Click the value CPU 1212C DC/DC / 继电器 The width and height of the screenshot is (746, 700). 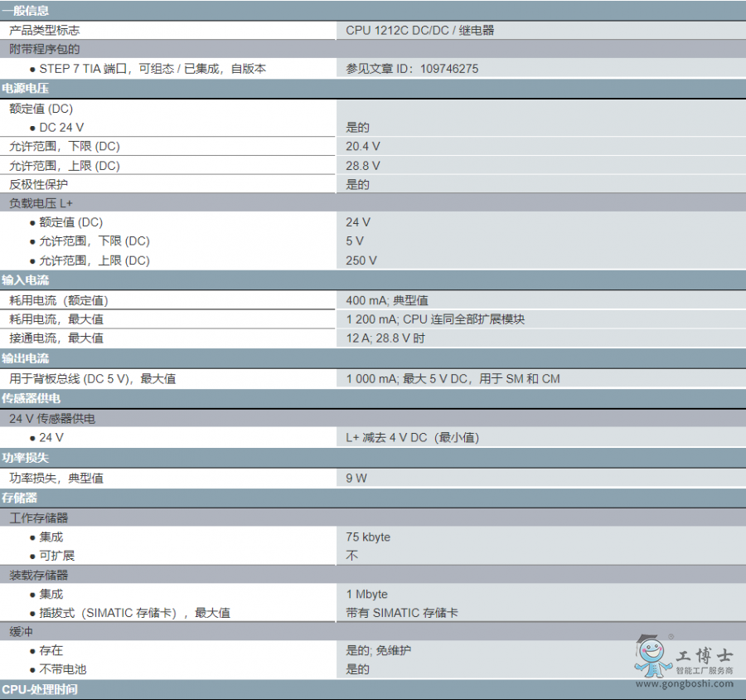click(419, 31)
